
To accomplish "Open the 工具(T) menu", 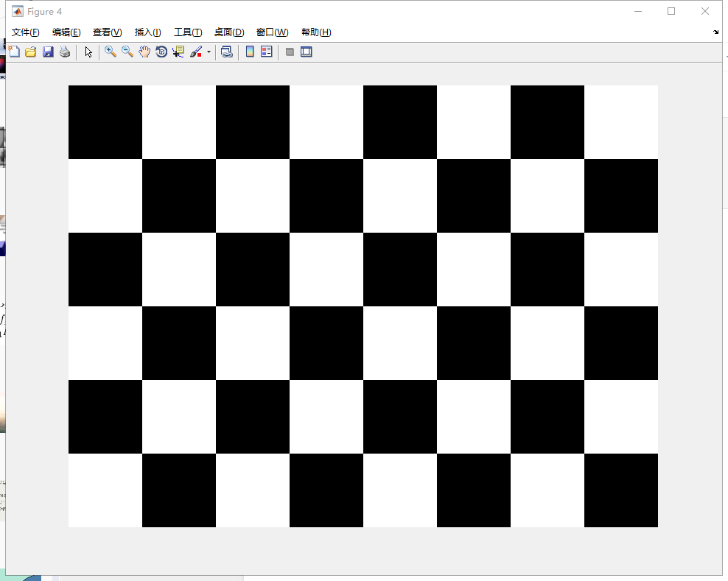I will pos(188,32).
